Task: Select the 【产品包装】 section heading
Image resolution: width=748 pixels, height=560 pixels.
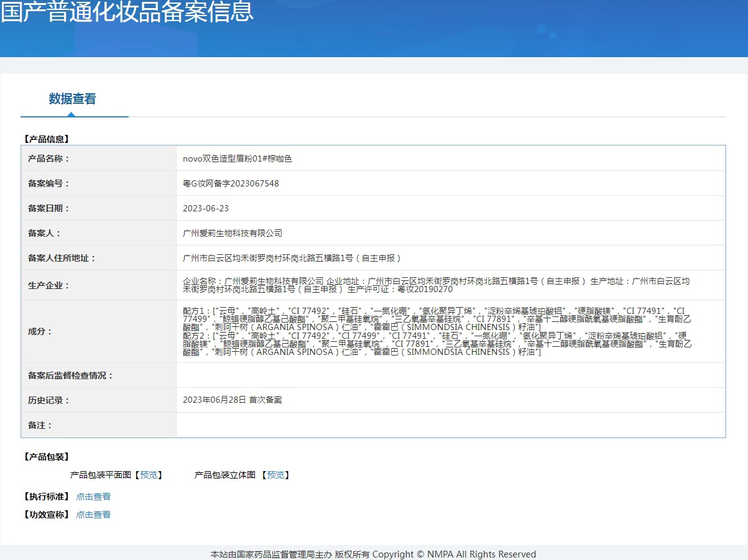Action: coord(47,457)
